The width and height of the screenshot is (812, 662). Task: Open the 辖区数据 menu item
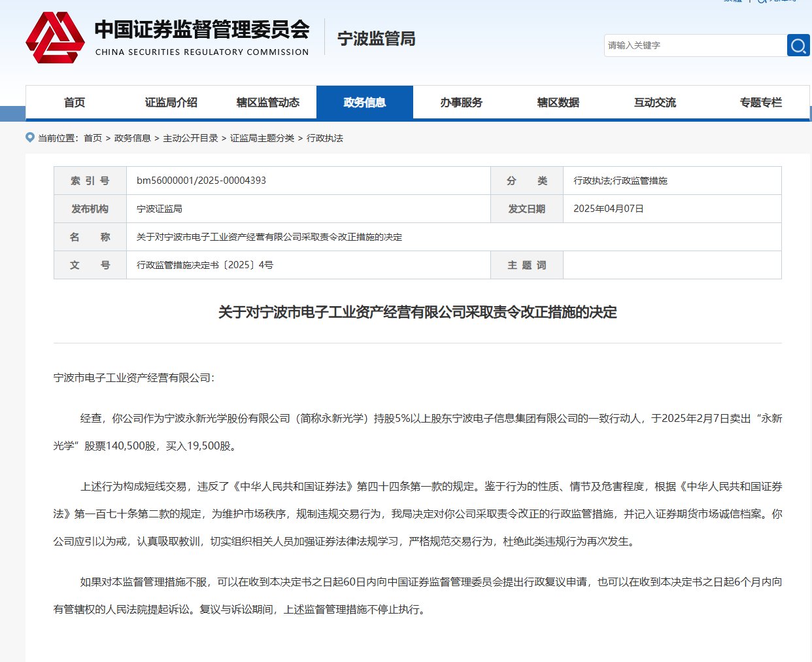pos(558,102)
